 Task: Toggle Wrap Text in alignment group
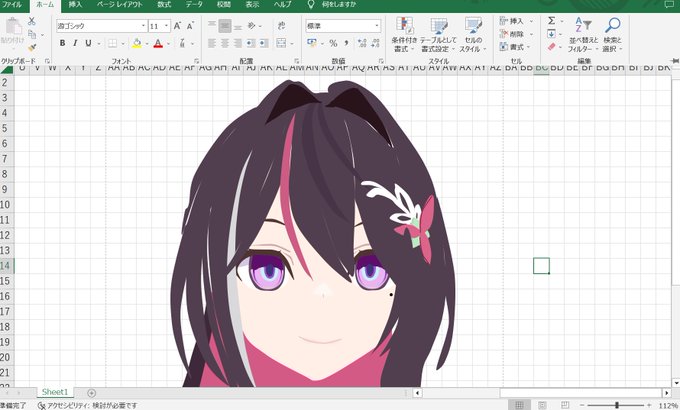coord(281,26)
